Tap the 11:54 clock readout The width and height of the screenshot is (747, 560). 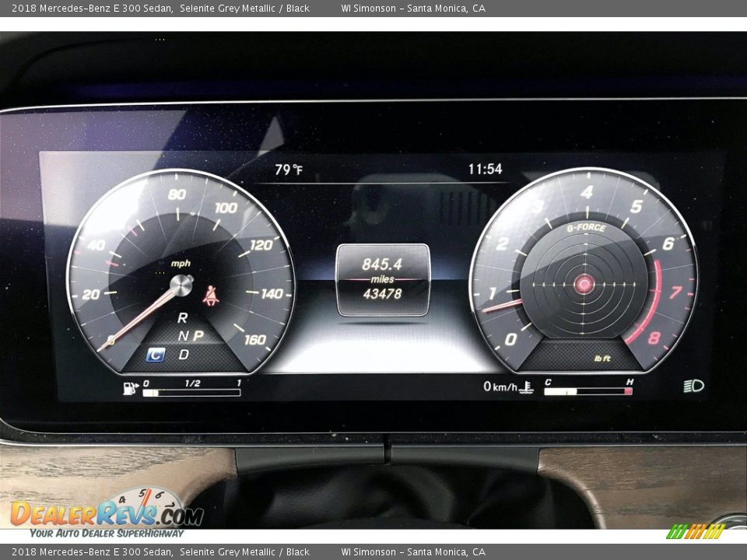[485, 169]
